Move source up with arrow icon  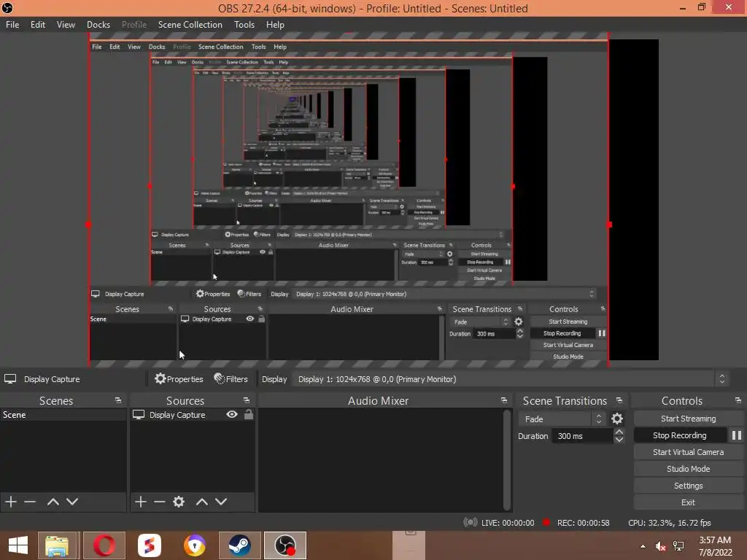tap(202, 502)
